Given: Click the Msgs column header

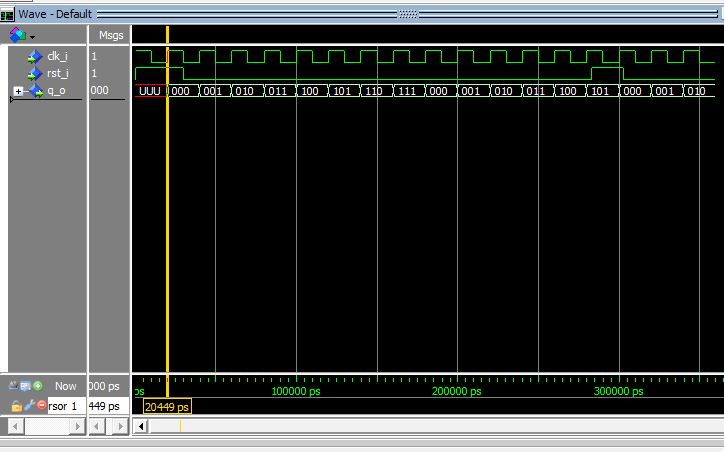Looking at the screenshot, I should 111,35.
